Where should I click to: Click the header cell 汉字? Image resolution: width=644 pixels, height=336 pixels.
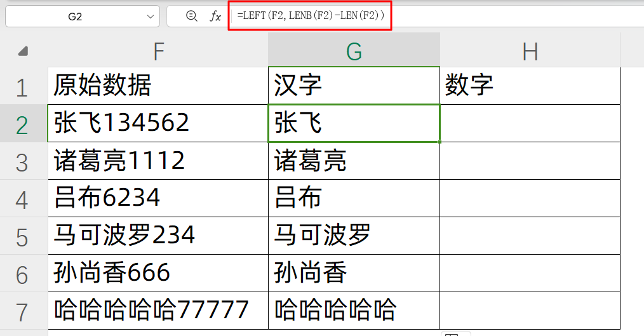354,86
